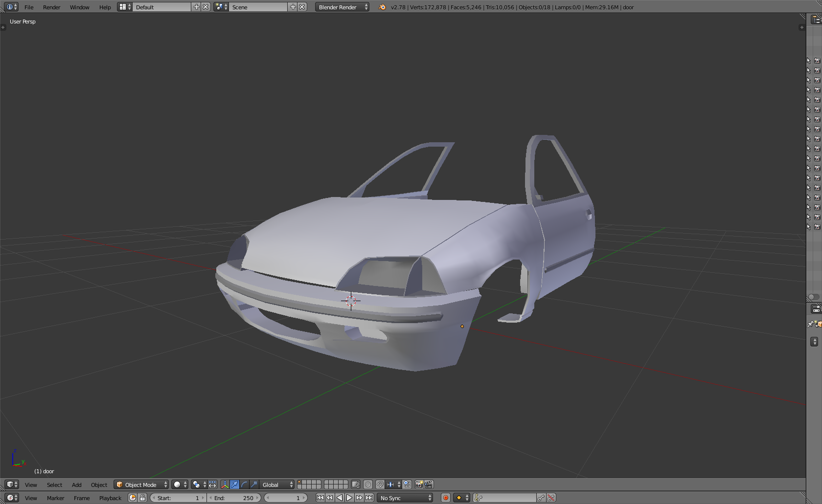822x504 pixels.
Task: Open the pivot point selector
Action: coord(199,484)
